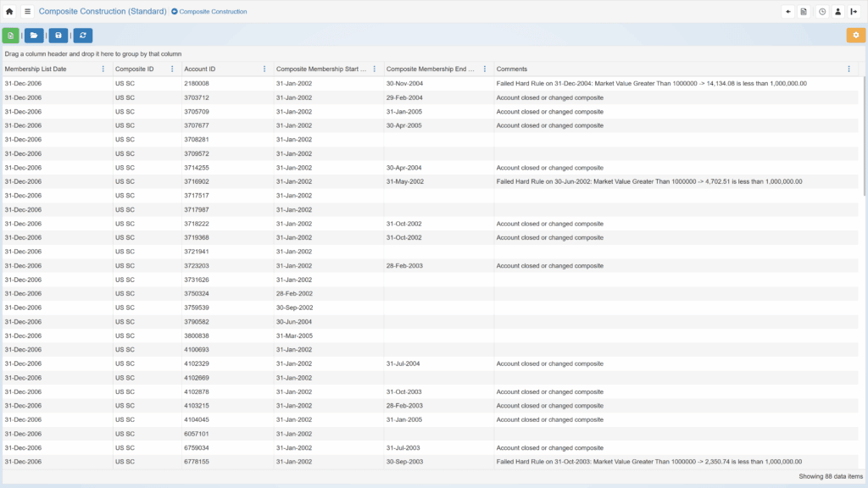Open Comments column options menu
Screen dimensions: 868x488
849,69
